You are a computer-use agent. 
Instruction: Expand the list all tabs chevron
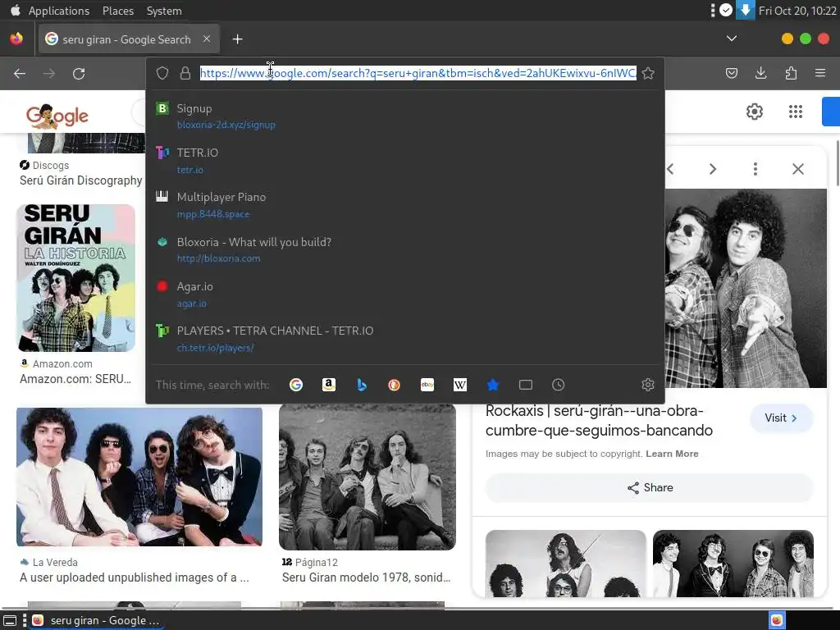(x=731, y=39)
